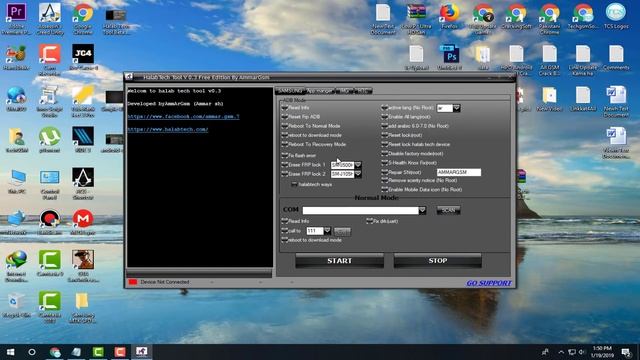Open the GO SUPPORT link

click(489, 283)
